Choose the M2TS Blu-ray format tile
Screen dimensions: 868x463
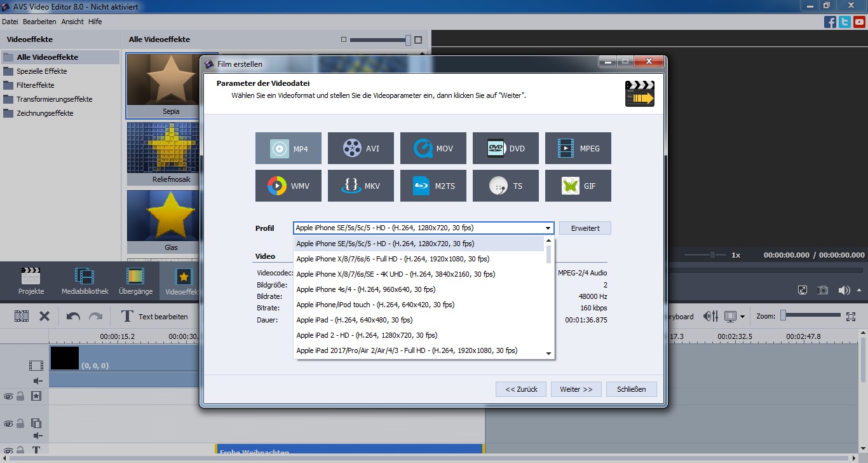pyautogui.click(x=433, y=186)
